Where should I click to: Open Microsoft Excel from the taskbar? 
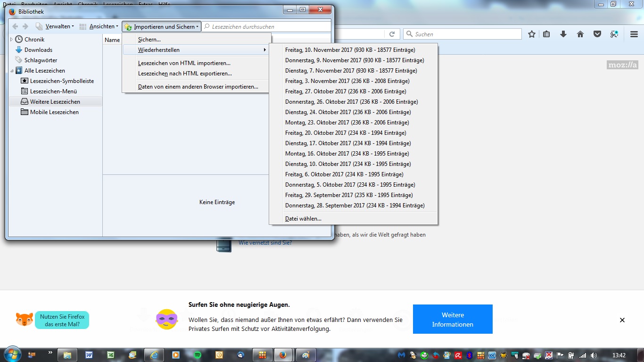click(x=111, y=355)
